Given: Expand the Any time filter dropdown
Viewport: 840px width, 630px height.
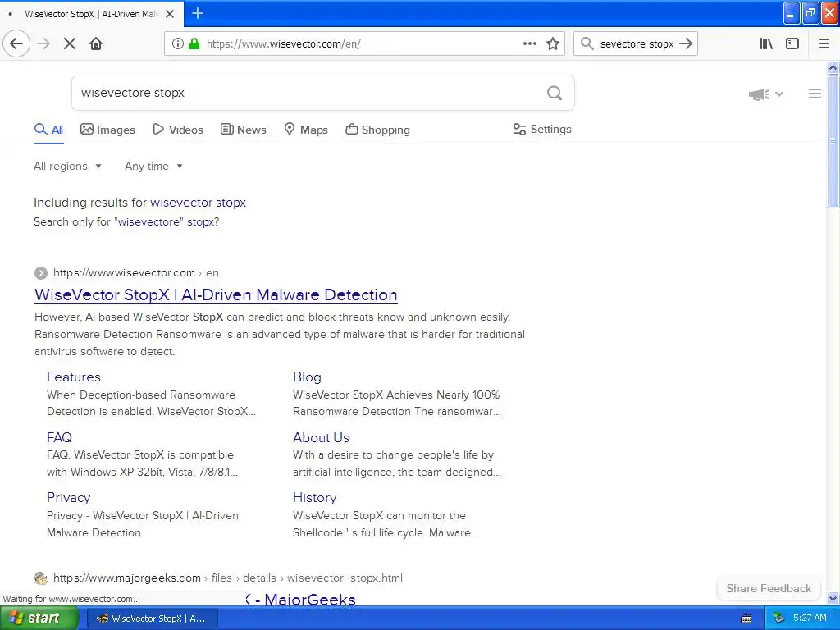Looking at the screenshot, I should coord(153,166).
